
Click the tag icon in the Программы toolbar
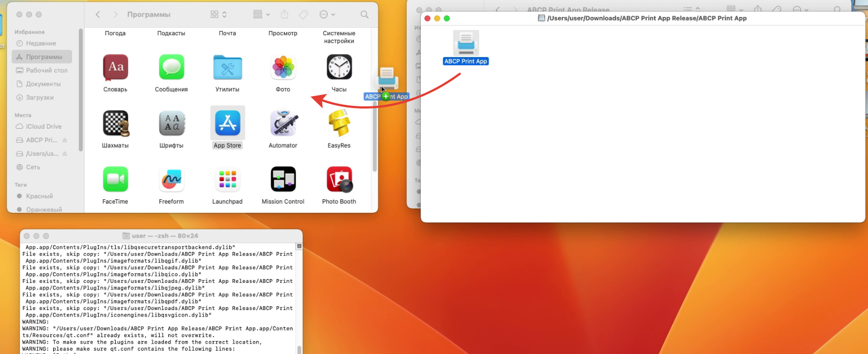[303, 15]
